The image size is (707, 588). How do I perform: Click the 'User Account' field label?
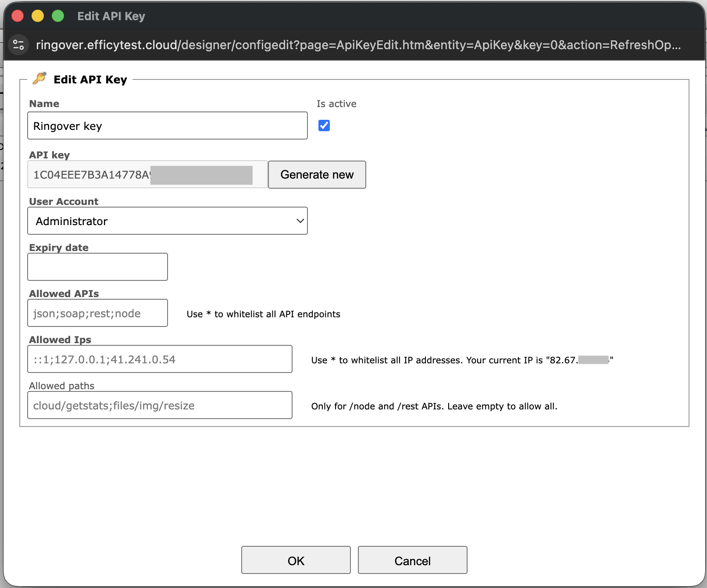click(x=64, y=201)
